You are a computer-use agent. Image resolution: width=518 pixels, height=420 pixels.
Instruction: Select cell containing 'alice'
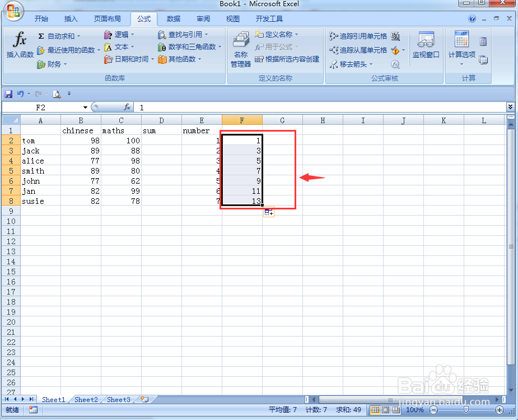(x=41, y=161)
